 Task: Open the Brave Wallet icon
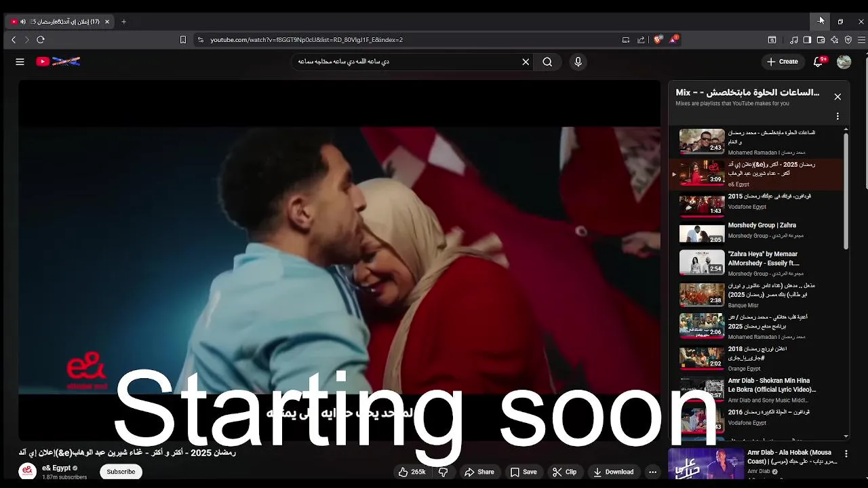point(821,40)
